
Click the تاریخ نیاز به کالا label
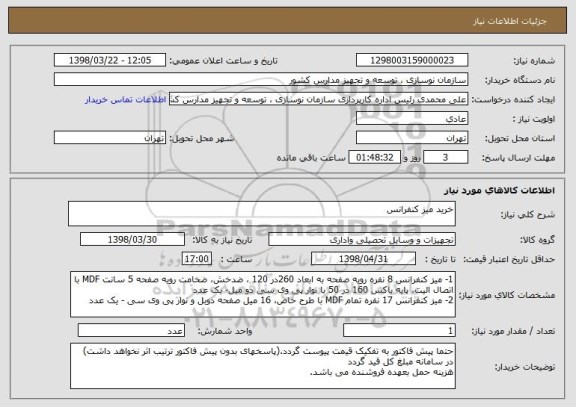[223, 240]
